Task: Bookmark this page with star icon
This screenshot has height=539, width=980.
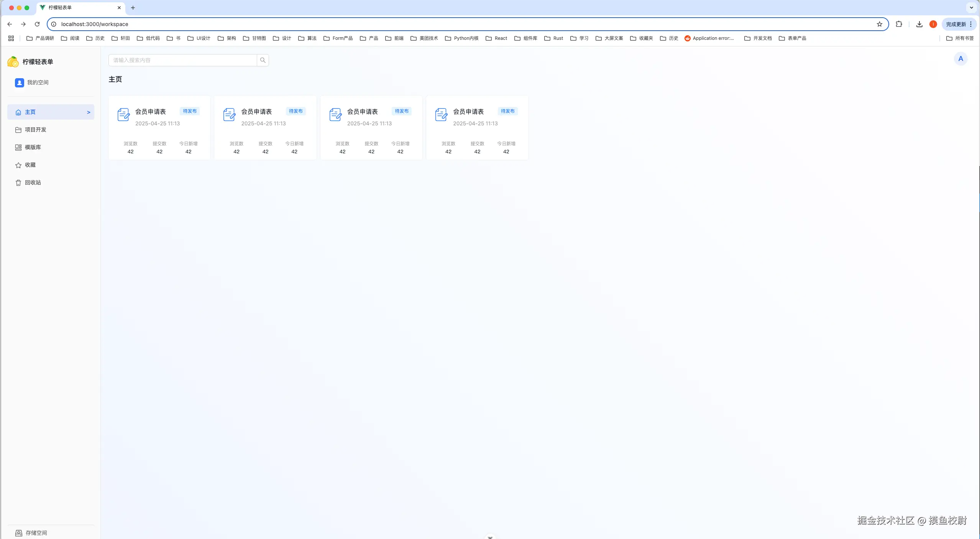Action: (879, 24)
